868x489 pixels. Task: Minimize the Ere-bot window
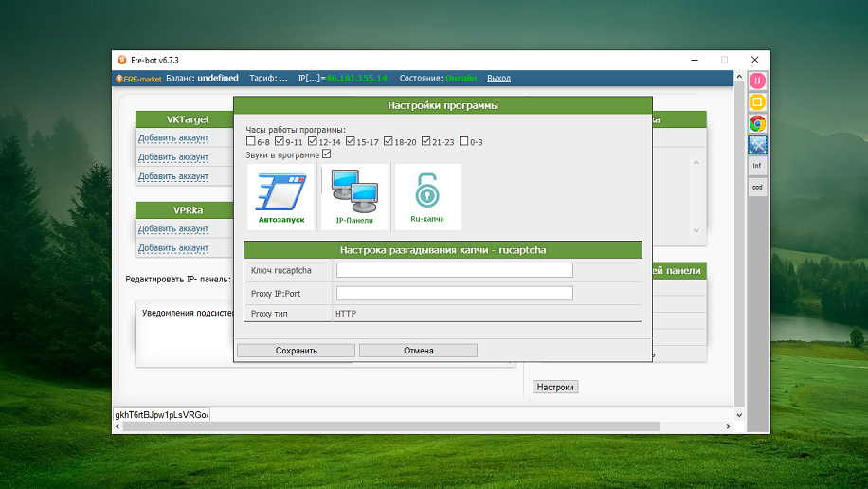[695, 60]
